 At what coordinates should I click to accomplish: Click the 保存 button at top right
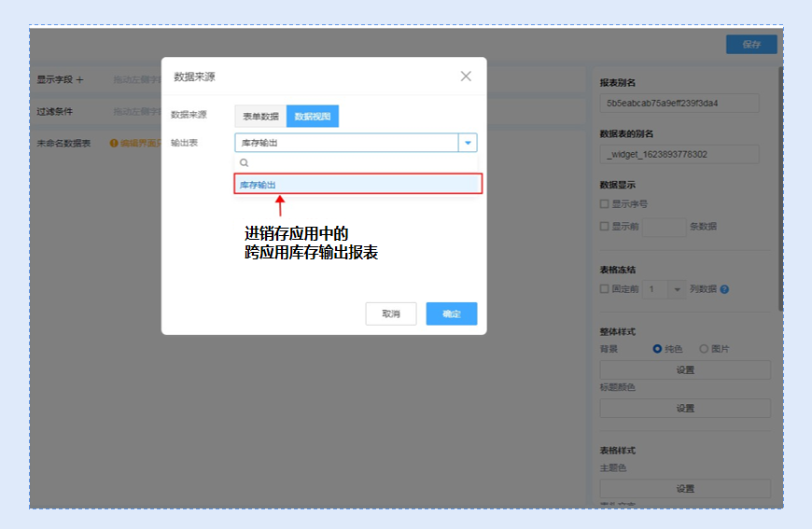pyautogui.click(x=751, y=44)
